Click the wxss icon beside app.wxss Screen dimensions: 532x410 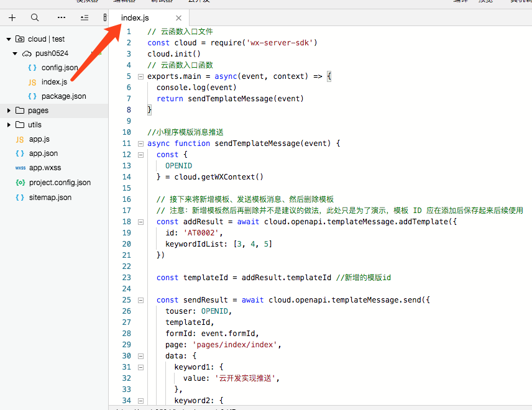tap(21, 168)
